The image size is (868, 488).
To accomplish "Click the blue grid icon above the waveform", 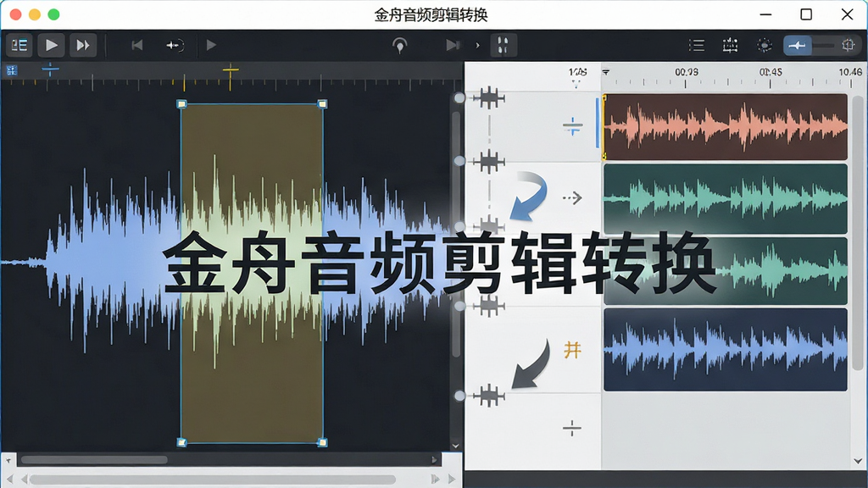I will pos(12,70).
